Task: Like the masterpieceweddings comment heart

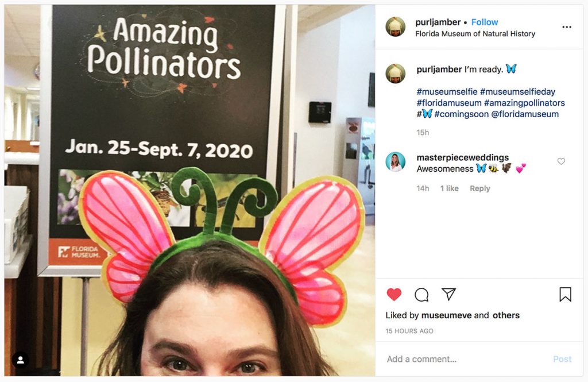Action: coord(561,161)
